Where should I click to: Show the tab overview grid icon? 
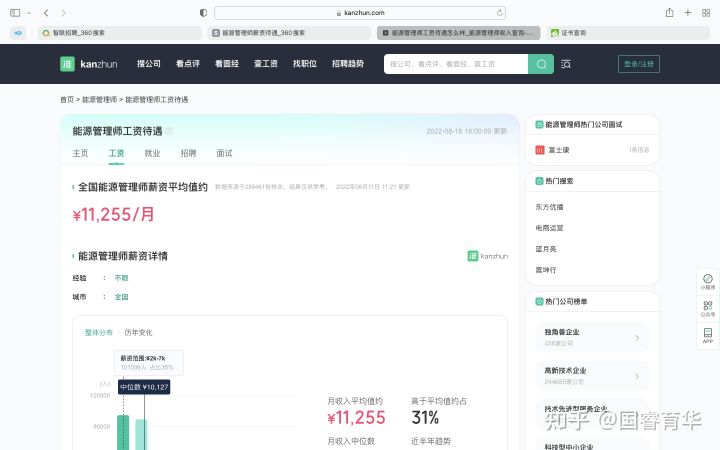pos(706,13)
